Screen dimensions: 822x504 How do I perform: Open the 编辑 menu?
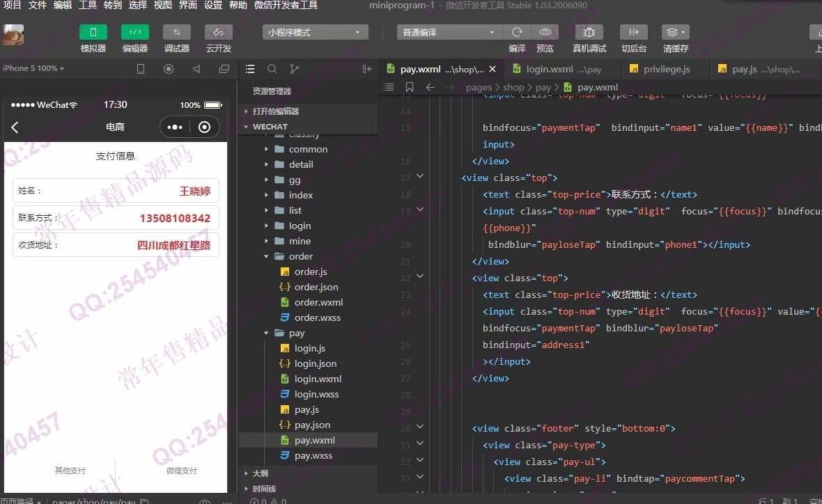[x=63, y=6]
